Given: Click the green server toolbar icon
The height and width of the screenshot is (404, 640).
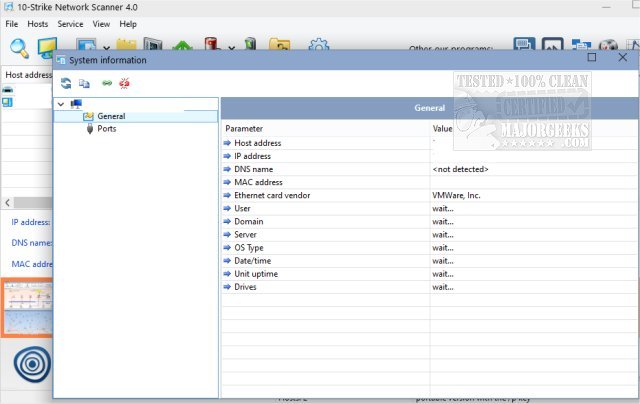Looking at the screenshot, I should click(x=250, y=44).
